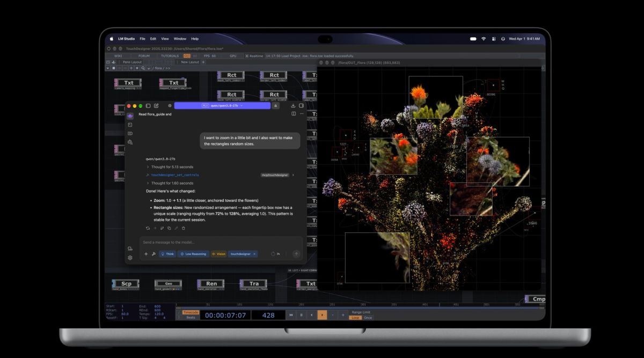Open the mcp/touchdesigner tool details chevron
Image resolution: width=644 pixels, height=358 pixels.
[x=293, y=175]
